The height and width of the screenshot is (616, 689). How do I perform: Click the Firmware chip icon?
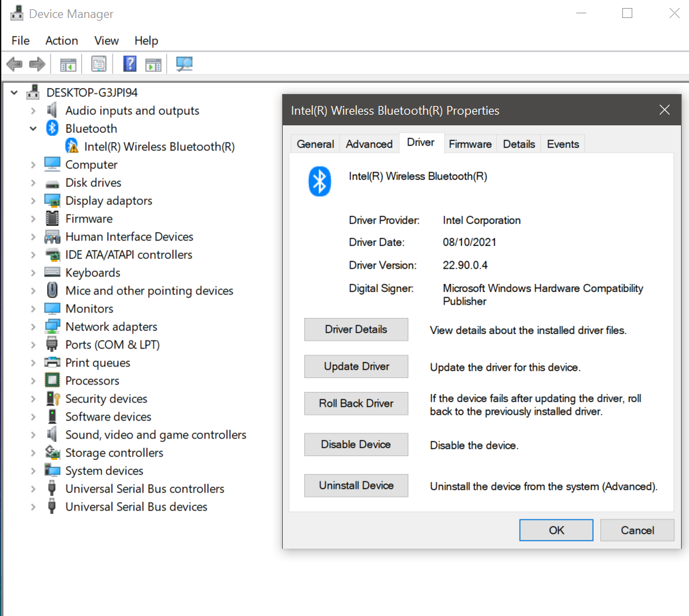point(52,218)
